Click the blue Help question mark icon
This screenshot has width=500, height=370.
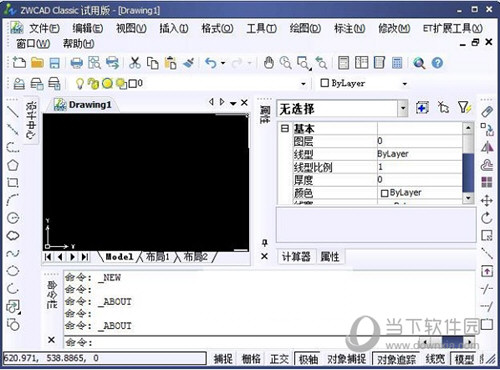point(437,63)
